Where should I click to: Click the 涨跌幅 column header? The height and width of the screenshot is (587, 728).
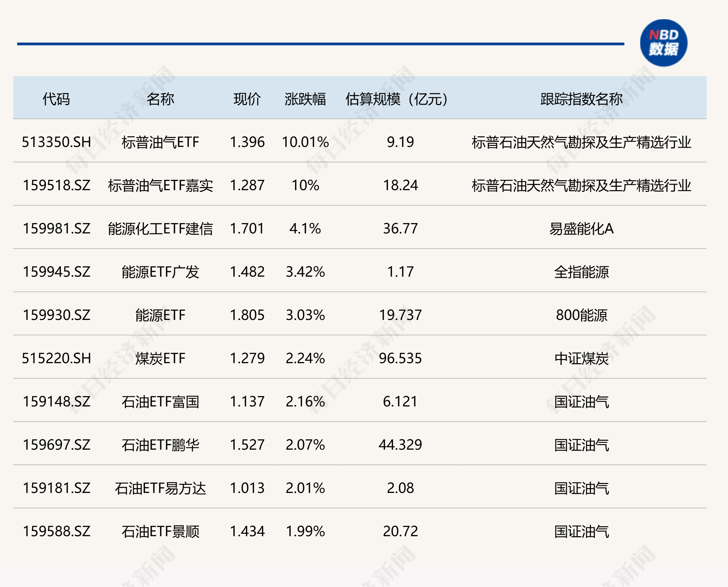click(x=305, y=99)
